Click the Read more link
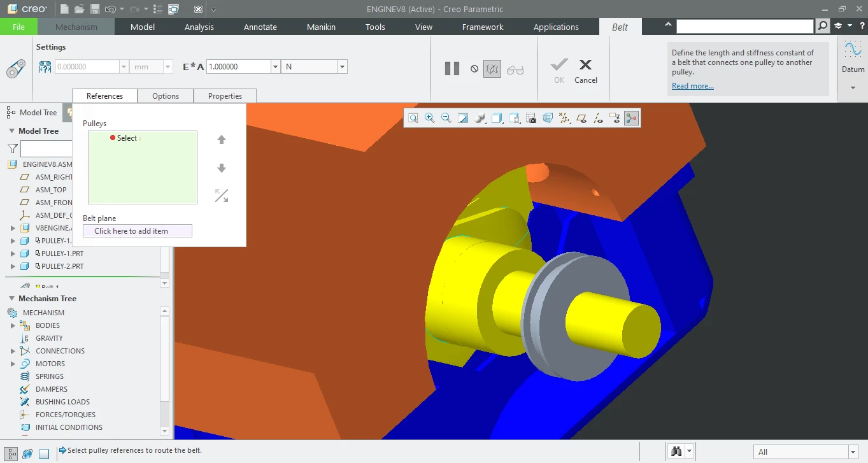The height and width of the screenshot is (463, 868). click(693, 86)
